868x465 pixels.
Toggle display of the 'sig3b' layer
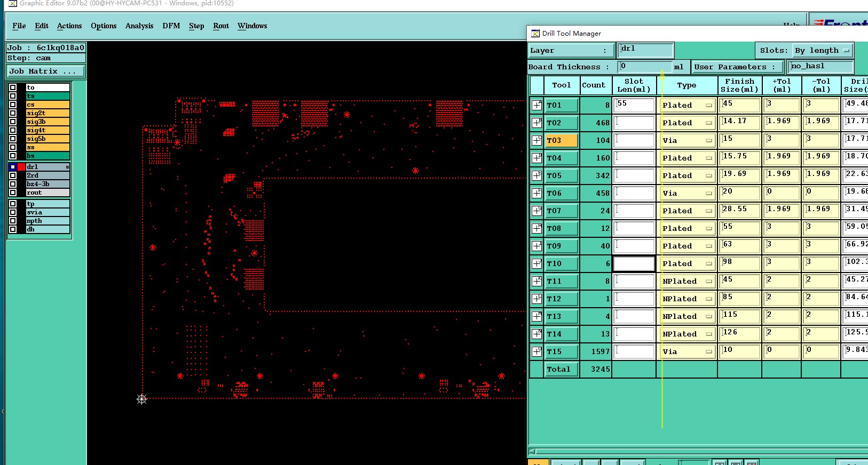(13, 122)
